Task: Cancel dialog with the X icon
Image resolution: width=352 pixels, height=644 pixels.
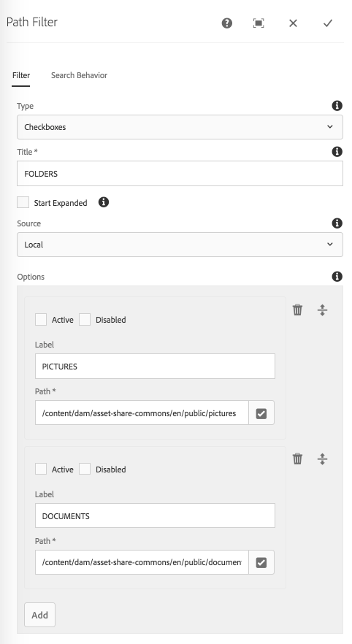Action: [x=293, y=23]
